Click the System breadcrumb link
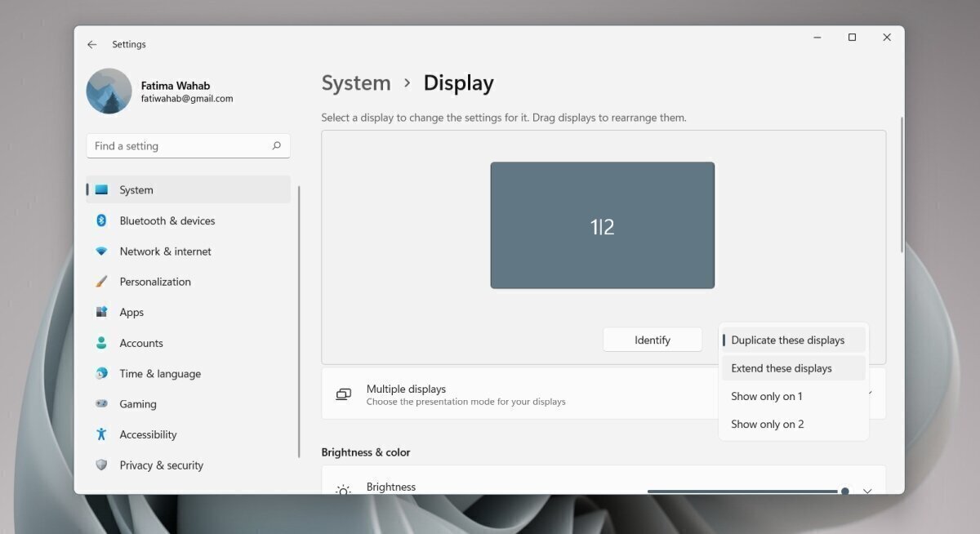Viewport: 980px width, 534px height. coord(356,83)
